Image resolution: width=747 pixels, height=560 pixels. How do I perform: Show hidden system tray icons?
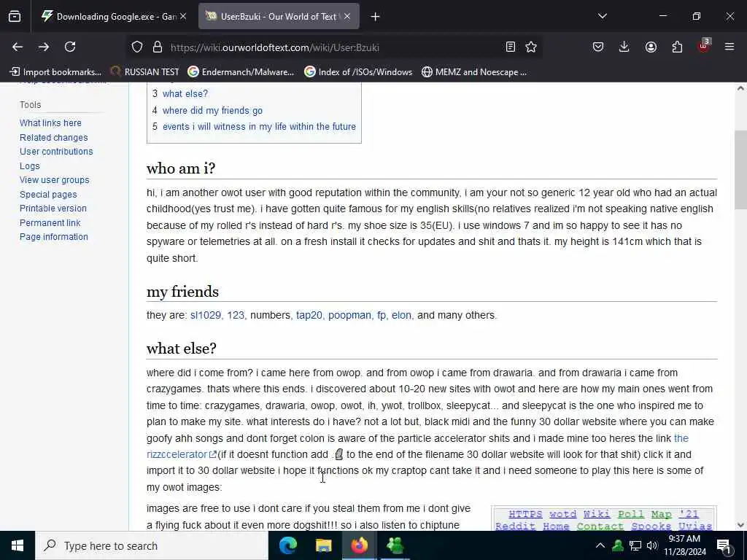(600, 545)
